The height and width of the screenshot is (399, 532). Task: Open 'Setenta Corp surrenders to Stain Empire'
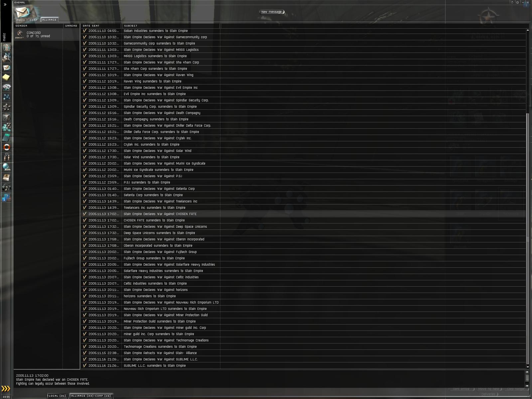tap(303, 195)
